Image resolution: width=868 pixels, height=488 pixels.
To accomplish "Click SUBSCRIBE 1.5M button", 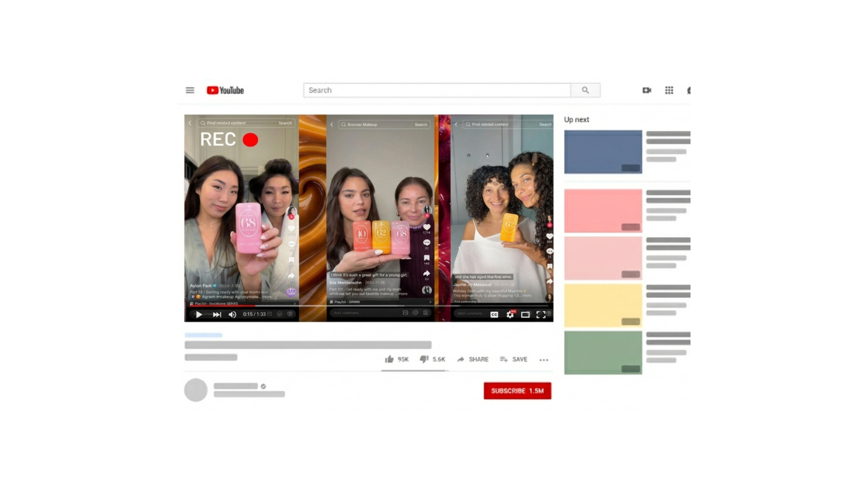I will (517, 391).
